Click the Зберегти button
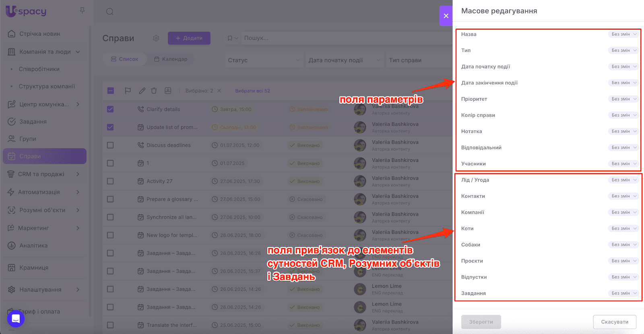Image resolution: width=644 pixels, height=334 pixels. click(x=481, y=322)
